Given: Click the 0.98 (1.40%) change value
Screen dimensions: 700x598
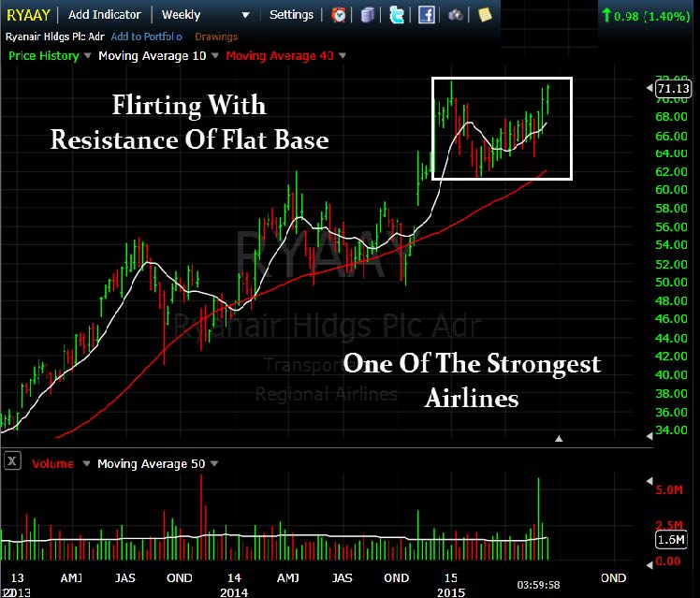Looking at the screenshot, I should click(x=651, y=17).
